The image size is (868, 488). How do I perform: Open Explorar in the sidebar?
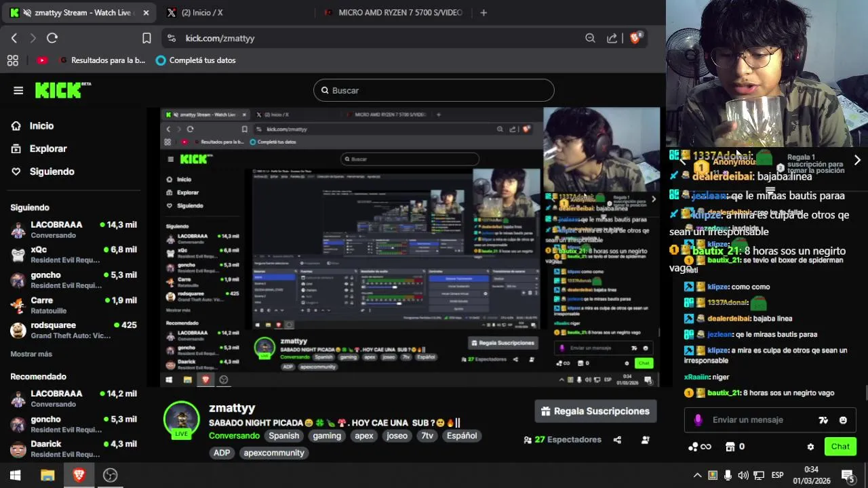coord(48,148)
